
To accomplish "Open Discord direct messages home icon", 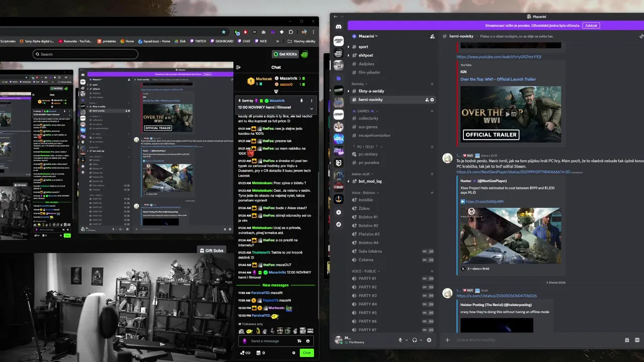I will [x=339, y=27].
